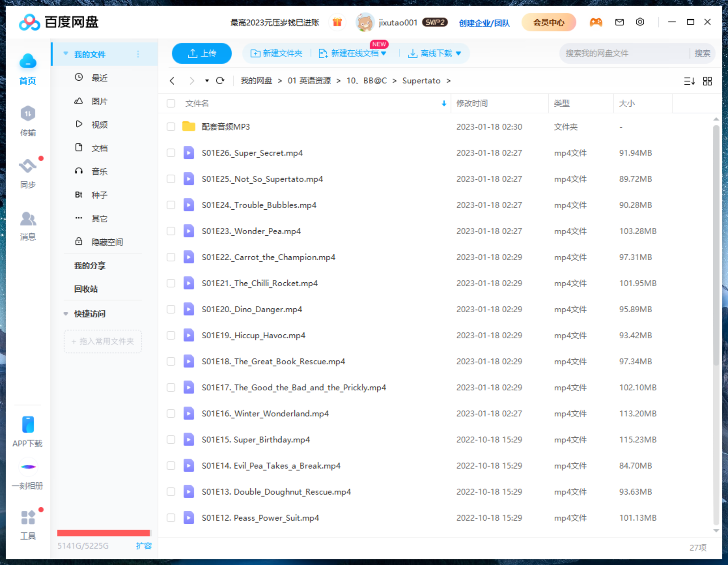This screenshot has height=565, width=728.
Task: Click the blue sort arrow in 文件名 header
Action: (444, 103)
